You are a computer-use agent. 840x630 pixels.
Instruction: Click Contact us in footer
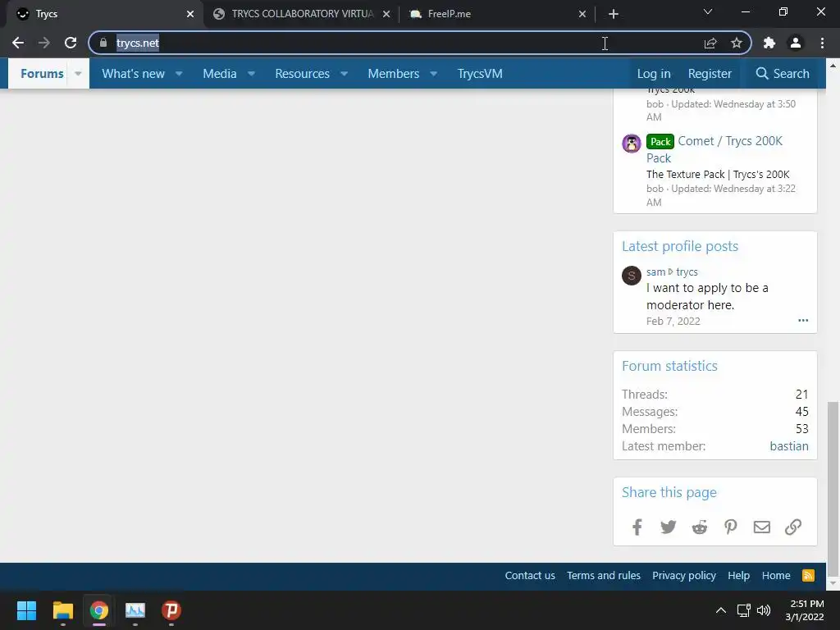pos(530,575)
